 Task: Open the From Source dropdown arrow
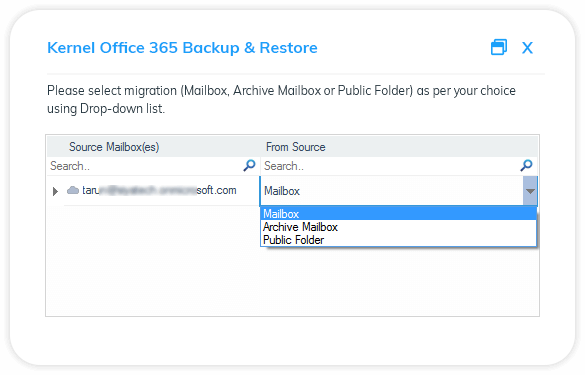(x=530, y=191)
